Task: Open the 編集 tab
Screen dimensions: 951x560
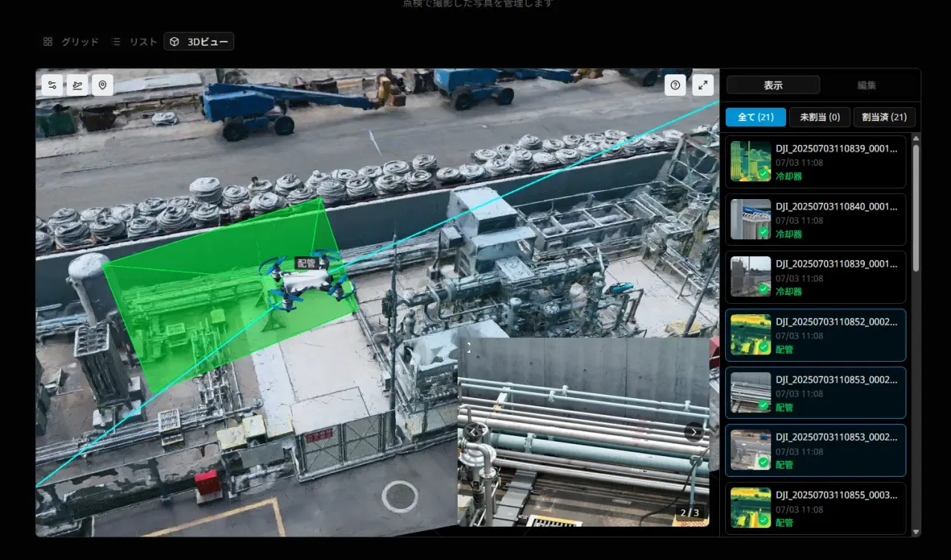Action: 867,85
